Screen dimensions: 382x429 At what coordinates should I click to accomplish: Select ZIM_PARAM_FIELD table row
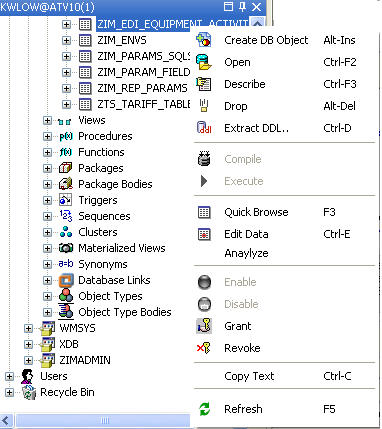[143, 72]
